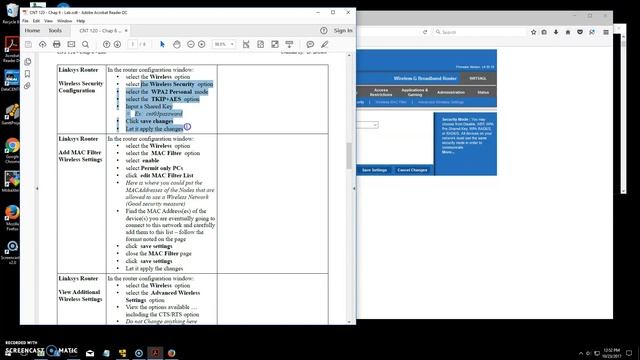The width and height of the screenshot is (640, 360).
Task: Open the attachments paperclip panel
Action: [28, 86]
